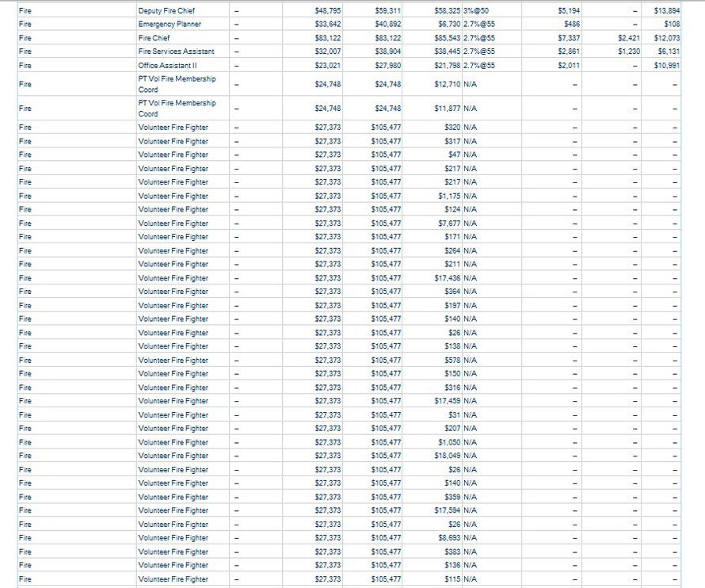This screenshot has height=588, width=705.
Task: Select the $17,594 Volunteer Fire Fighter wages
Action: coord(448,510)
